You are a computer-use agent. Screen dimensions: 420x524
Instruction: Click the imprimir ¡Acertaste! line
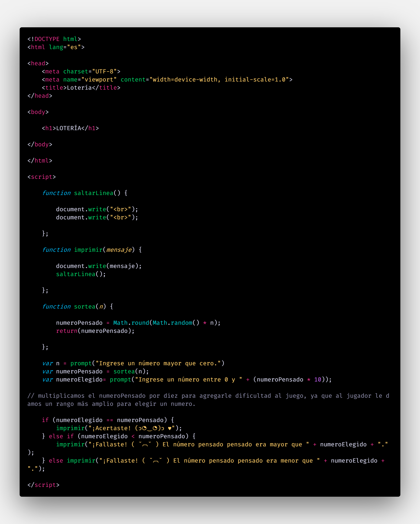119,428
